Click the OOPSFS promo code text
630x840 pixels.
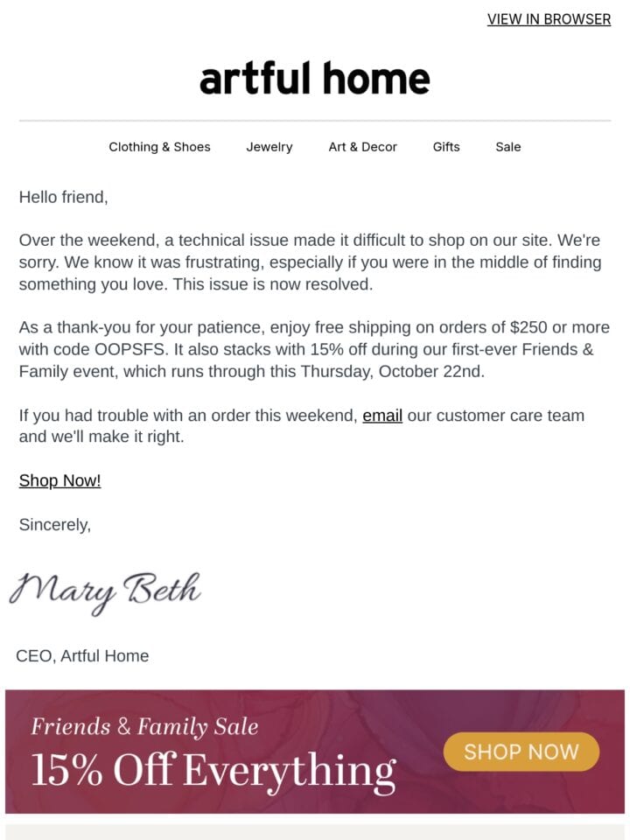pyautogui.click(x=131, y=349)
